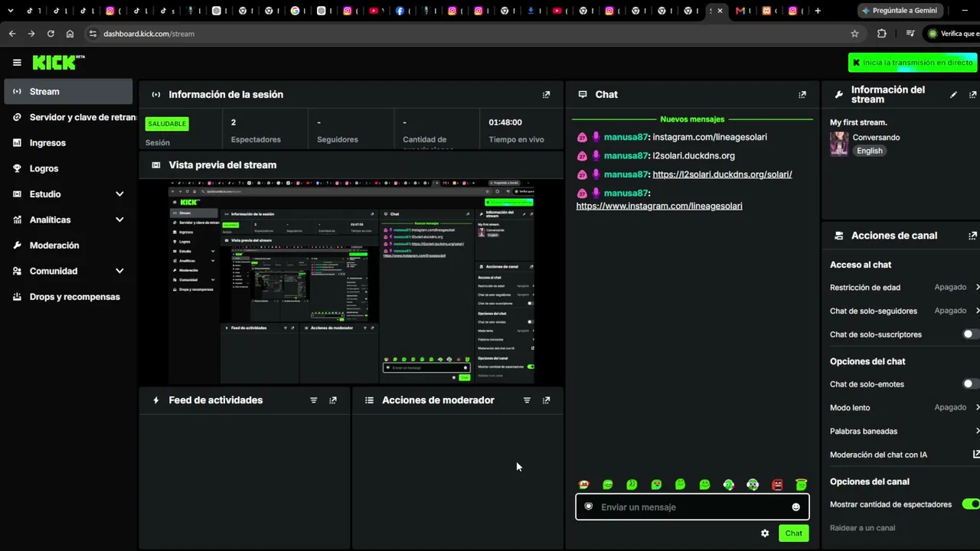The height and width of the screenshot is (551, 980).
Task: Click the chat identity badge in message box
Action: (588, 507)
